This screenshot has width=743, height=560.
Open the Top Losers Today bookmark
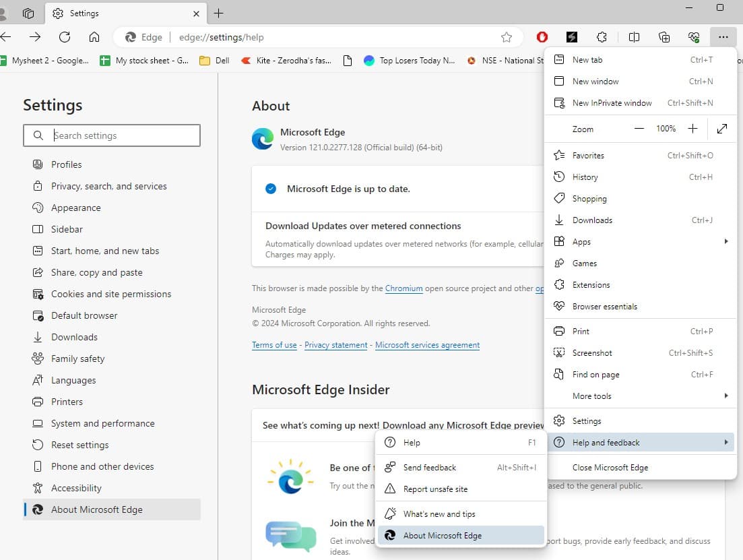(x=410, y=60)
